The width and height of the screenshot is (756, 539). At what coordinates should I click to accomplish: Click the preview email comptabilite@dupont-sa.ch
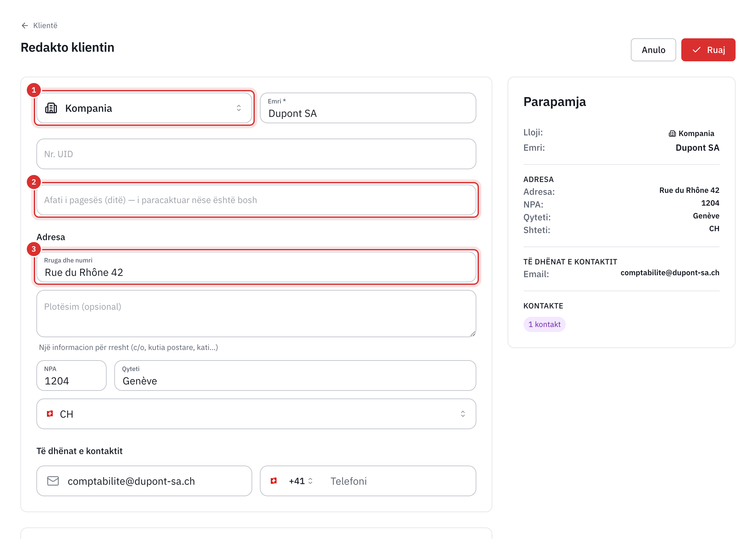pyautogui.click(x=670, y=272)
